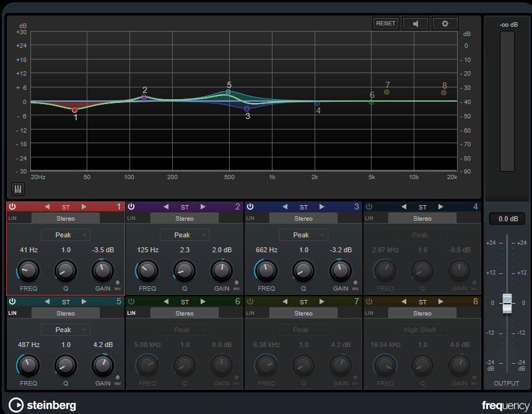This screenshot has height=414, width=532.
Task: Click band 6 left channel arrow
Action: click(x=166, y=302)
